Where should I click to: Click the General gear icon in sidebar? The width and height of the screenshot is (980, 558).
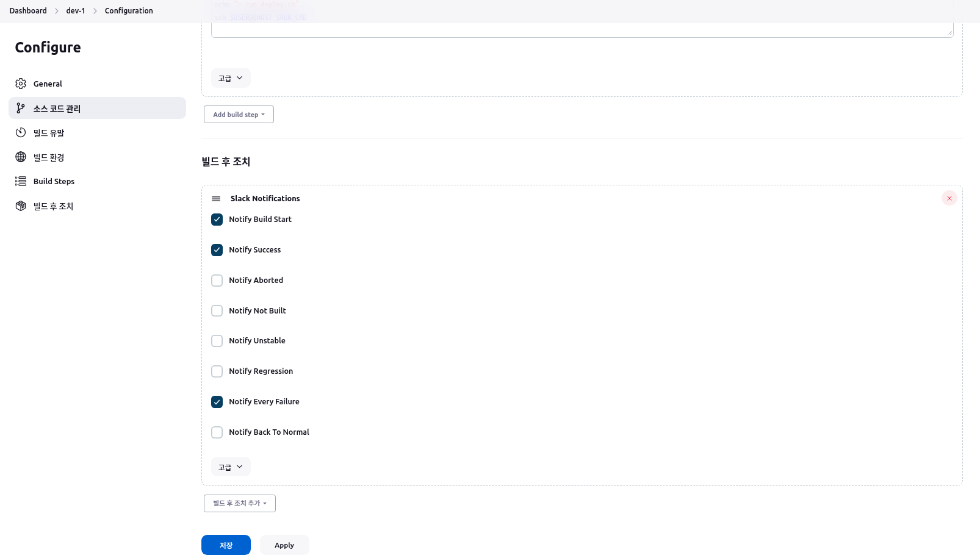[21, 84]
